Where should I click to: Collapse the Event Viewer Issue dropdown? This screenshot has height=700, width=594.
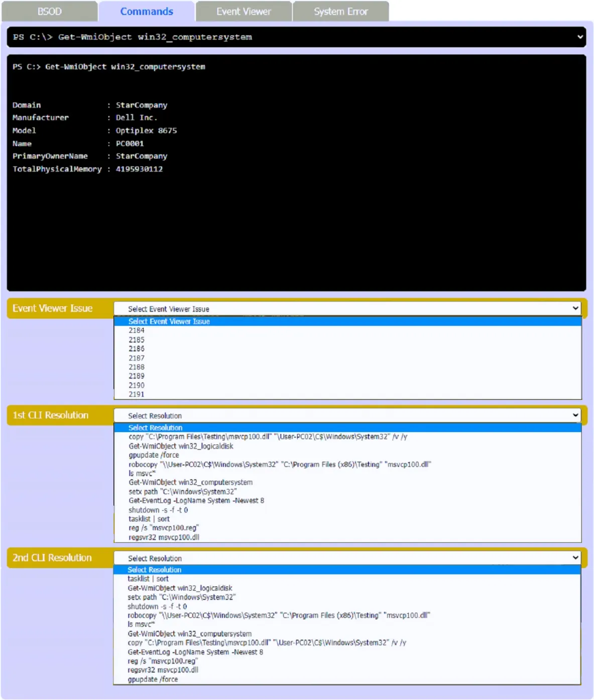[347, 309]
